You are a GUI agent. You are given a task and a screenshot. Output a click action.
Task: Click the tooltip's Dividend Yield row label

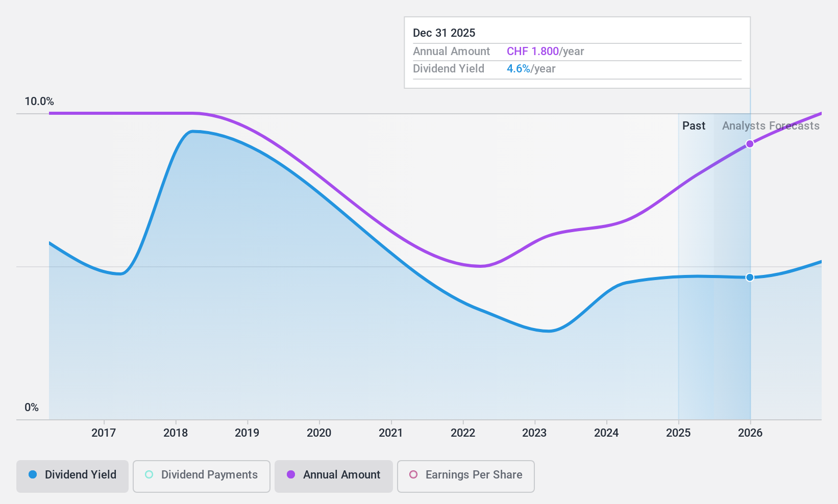(x=448, y=68)
